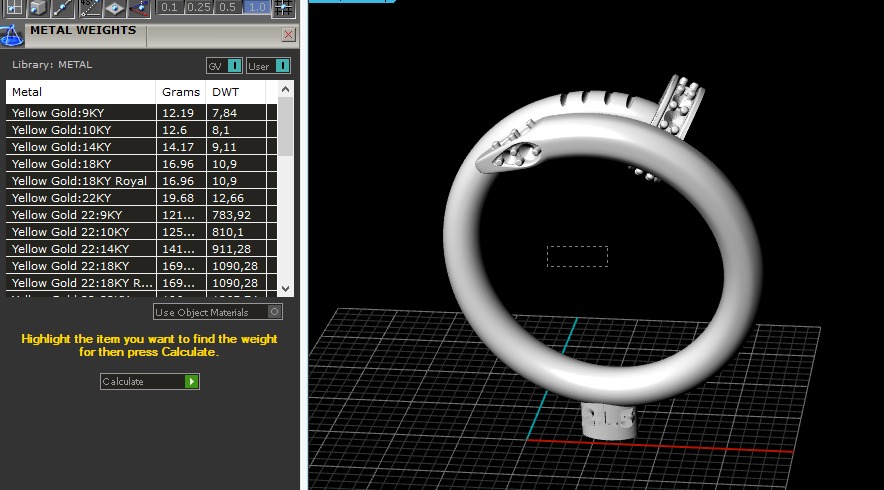This screenshot has width=884, height=490.
Task: Click the 14.17 grams value
Action: tap(178, 147)
